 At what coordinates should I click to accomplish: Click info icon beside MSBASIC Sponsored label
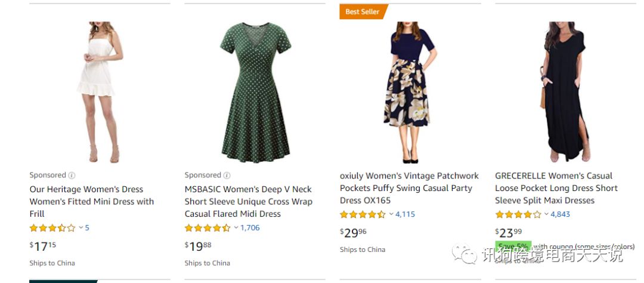pyautogui.click(x=227, y=176)
